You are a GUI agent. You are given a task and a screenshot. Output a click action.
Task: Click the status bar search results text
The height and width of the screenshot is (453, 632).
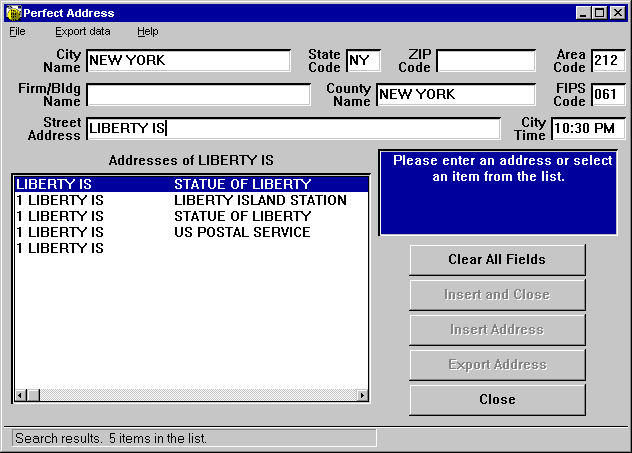[x=111, y=438]
